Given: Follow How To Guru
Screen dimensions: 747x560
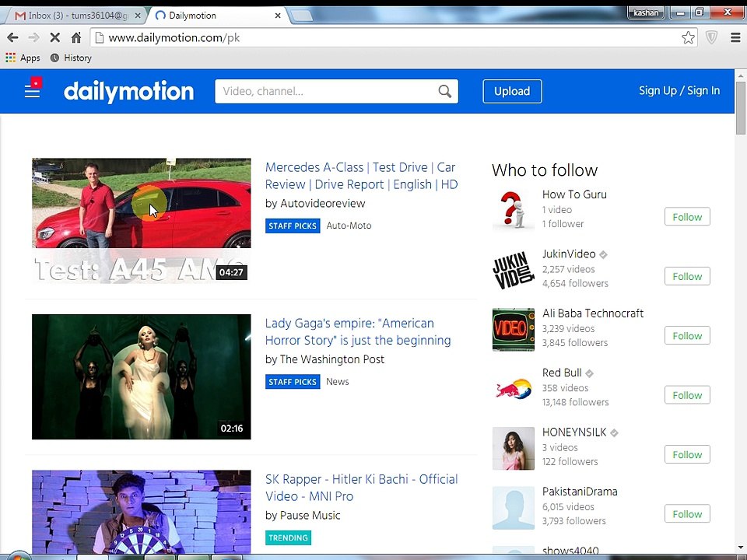Looking at the screenshot, I should [x=687, y=217].
